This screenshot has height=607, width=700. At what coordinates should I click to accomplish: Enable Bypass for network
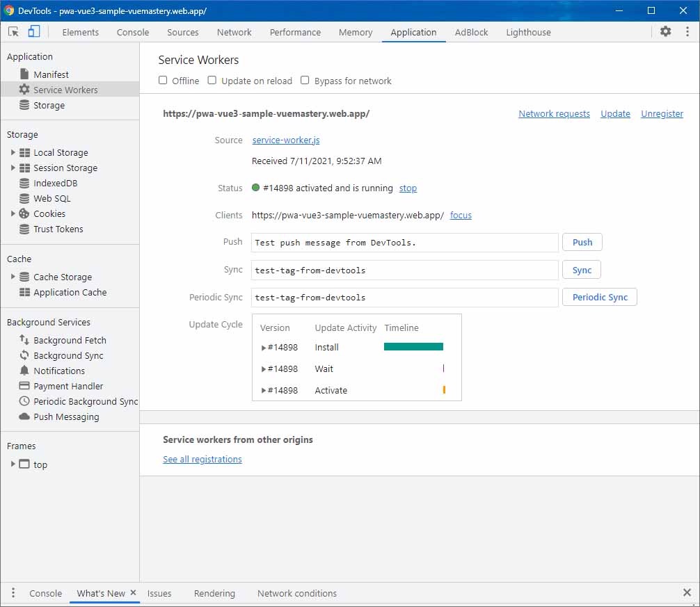pos(305,80)
